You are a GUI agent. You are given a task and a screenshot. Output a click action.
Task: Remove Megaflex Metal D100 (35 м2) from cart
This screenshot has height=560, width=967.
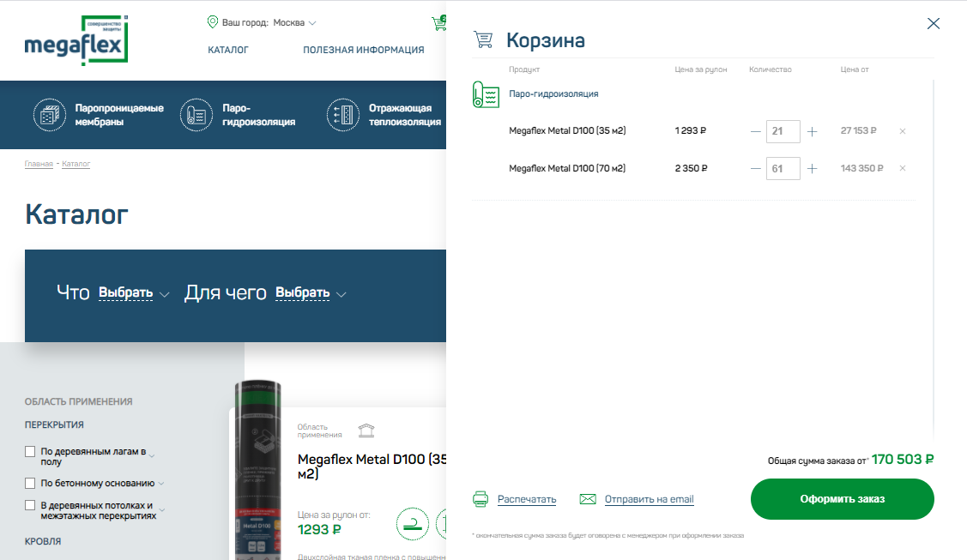pyautogui.click(x=903, y=131)
